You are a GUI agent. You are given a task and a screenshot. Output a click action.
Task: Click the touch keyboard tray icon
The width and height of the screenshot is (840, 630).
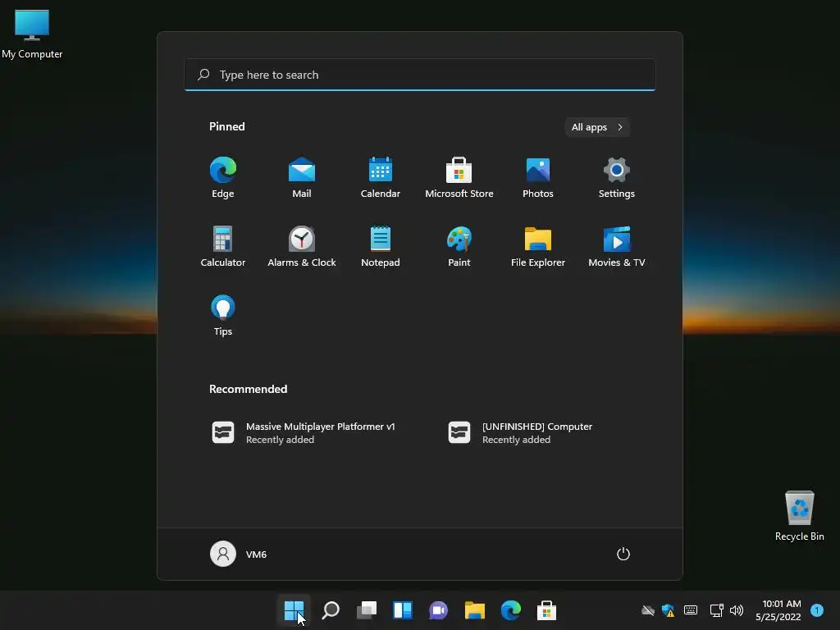pos(691,610)
